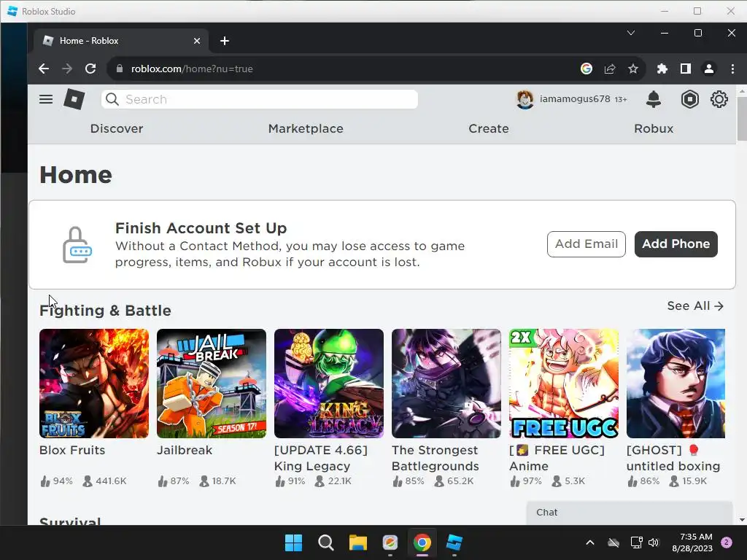Open File Explorer from taskbar
Viewport: 747px width, 560px height.
click(357, 542)
